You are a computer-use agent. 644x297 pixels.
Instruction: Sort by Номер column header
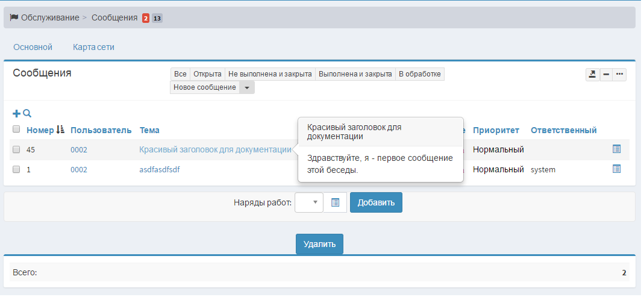pyautogui.click(x=40, y=130)
